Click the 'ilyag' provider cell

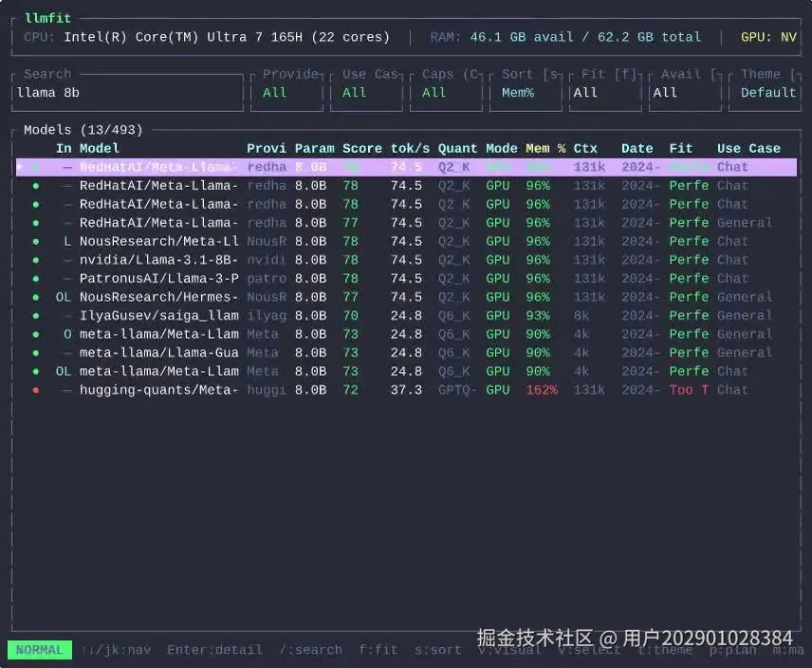[267, 316]
